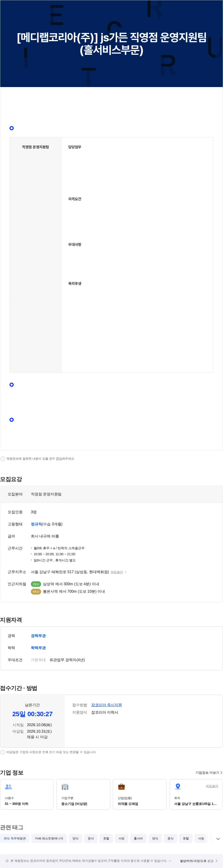Click the 유관업무 경력자(4년) preference text
The height and width of the screenshot is (868, 223).
pos(67,660)
